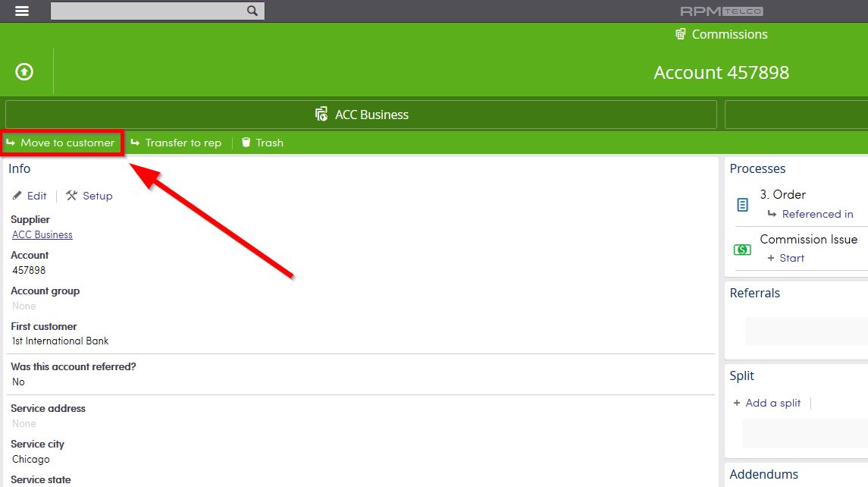868x487 pixels.
Task: Click the circled up-arrow icon on the left
Action: pos(24,71)
